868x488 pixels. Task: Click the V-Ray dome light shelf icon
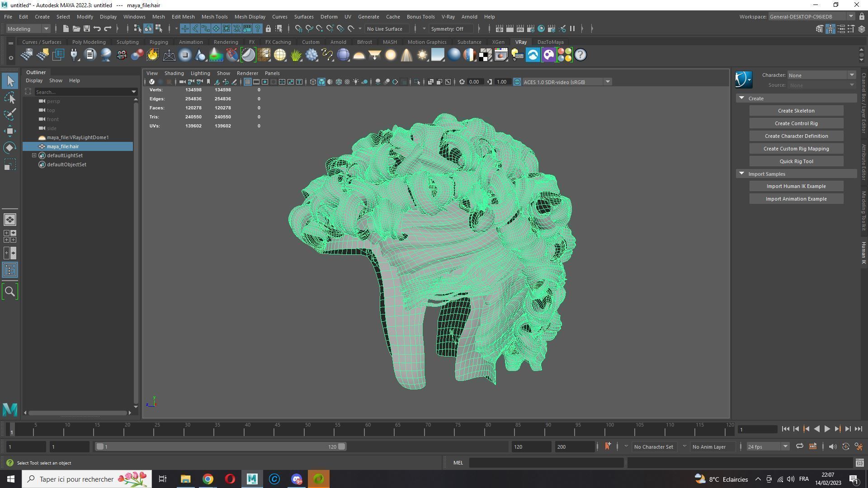[359, 55]
